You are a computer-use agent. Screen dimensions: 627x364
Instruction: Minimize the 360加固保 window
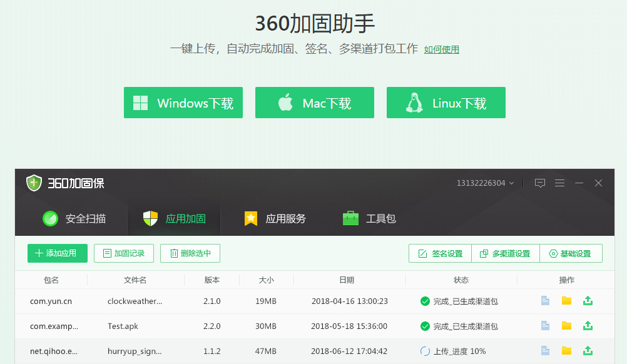[579, 183]
